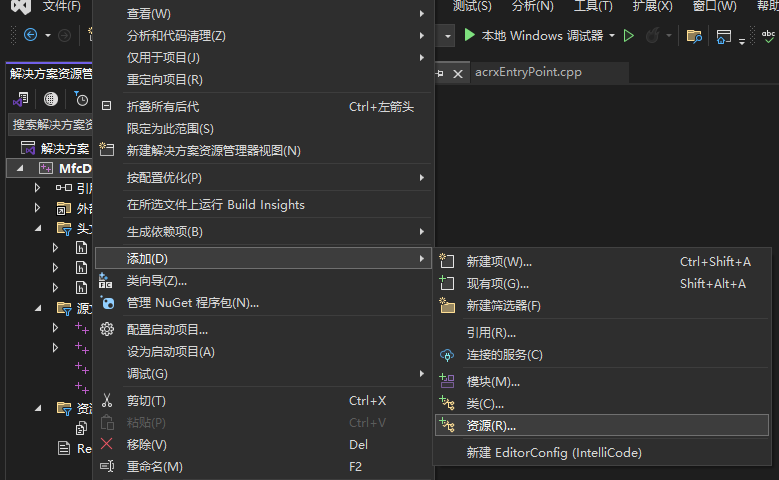Choose 限定为此范围(S)
This screenshot has width=779, height=480.
[x=264, y=128]
